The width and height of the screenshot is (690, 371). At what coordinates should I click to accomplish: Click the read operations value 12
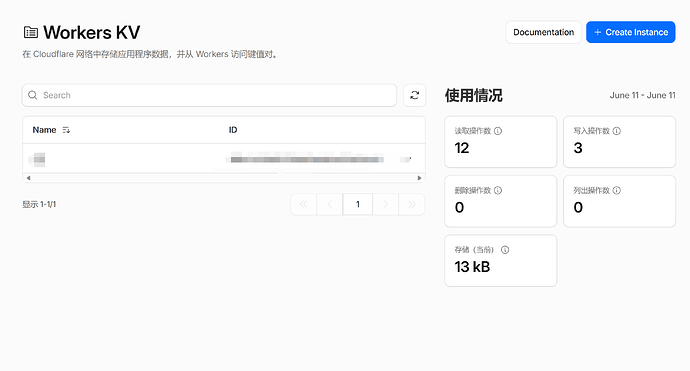click(x=462, y=148)
